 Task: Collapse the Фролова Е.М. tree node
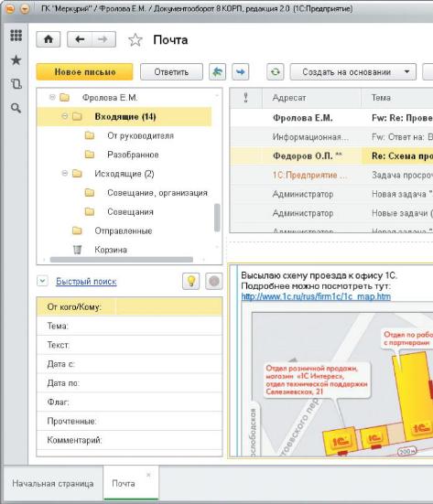(x=52, y=97)
